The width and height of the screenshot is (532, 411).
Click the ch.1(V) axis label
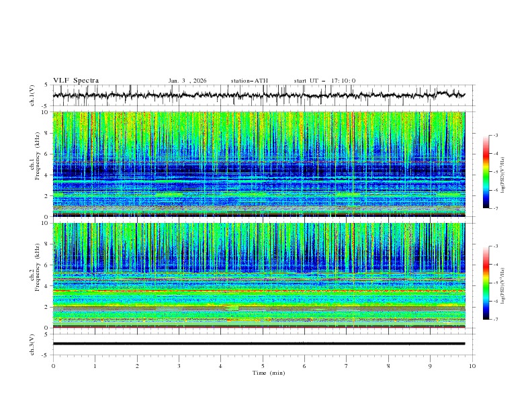point(33,96)
